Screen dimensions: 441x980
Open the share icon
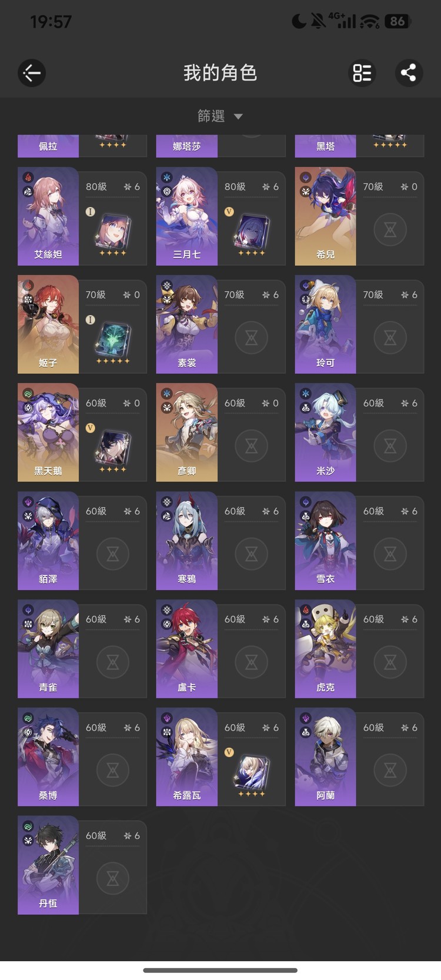pyautogui.click(x=409, y=73)
